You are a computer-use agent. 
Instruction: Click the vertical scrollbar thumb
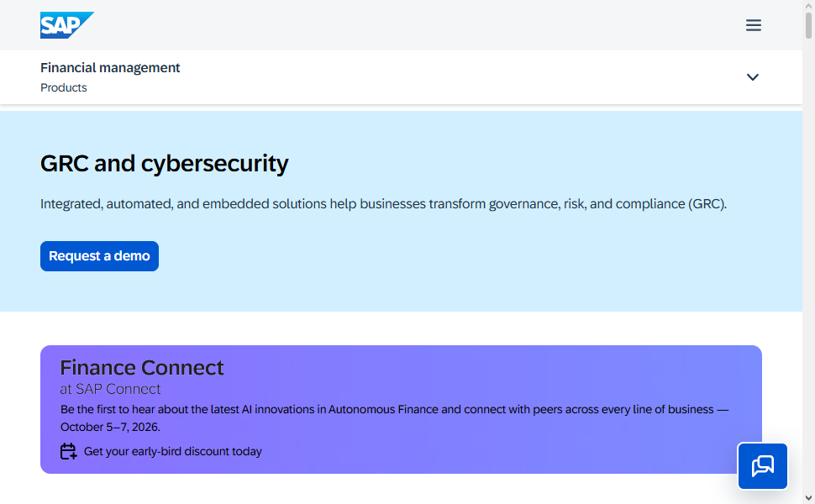click(x=808, y=25)
